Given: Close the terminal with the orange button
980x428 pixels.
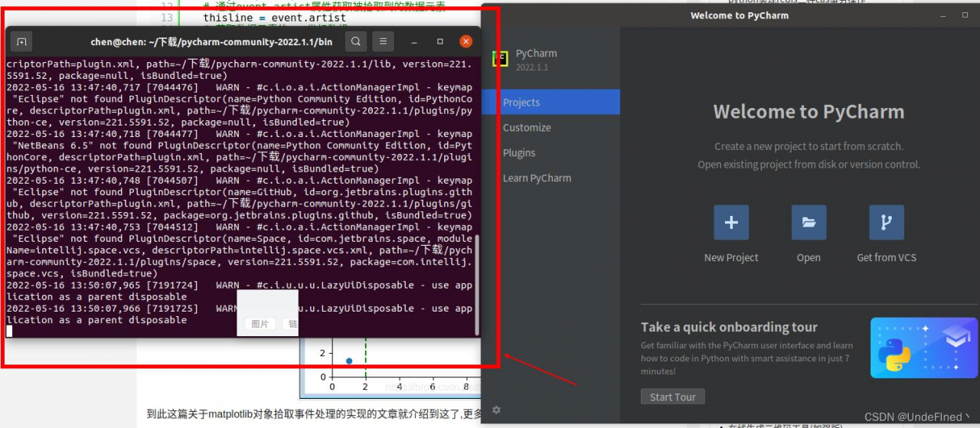Looking at the screenshot, I should point(465,41).
